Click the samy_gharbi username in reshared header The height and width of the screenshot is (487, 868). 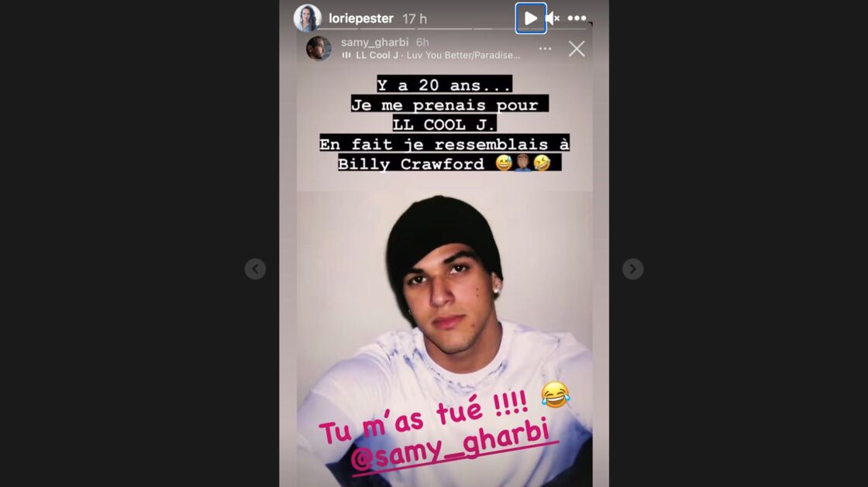(x=375, y=42)
